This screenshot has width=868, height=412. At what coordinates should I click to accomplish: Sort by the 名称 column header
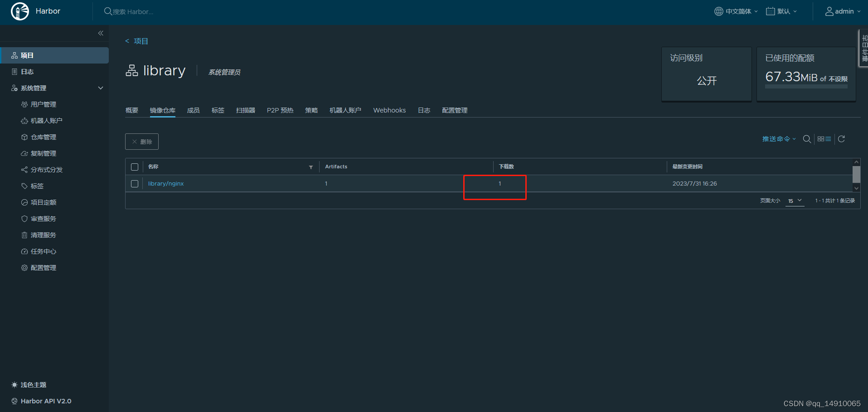point(153,167)
